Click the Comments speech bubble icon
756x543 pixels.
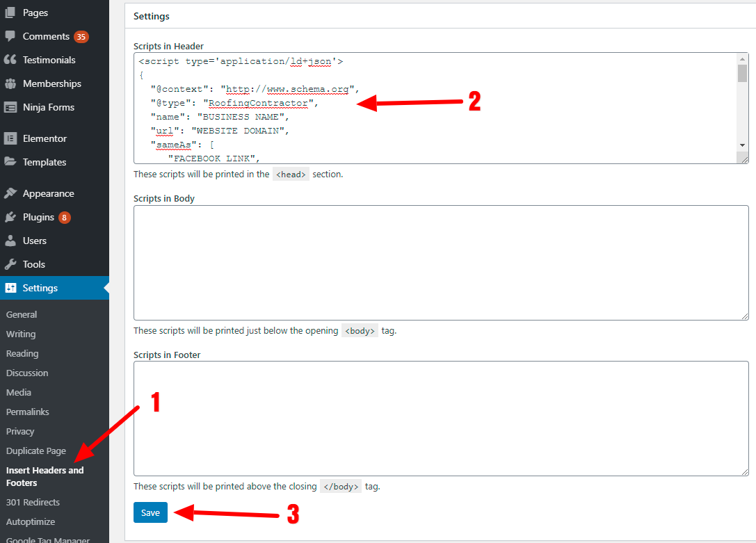[10, 36]
